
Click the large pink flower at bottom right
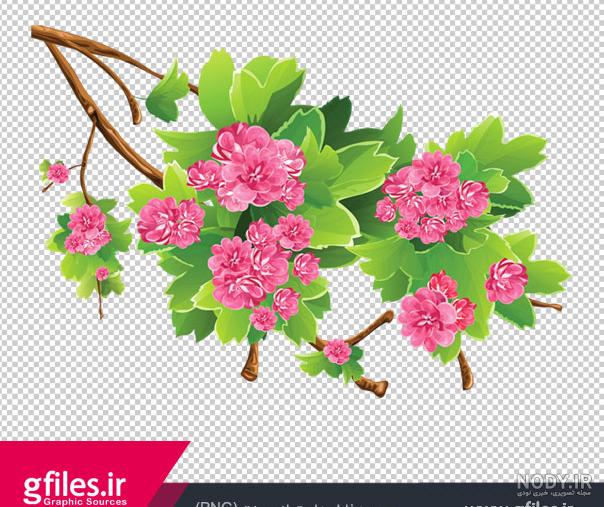click(428, 319)
